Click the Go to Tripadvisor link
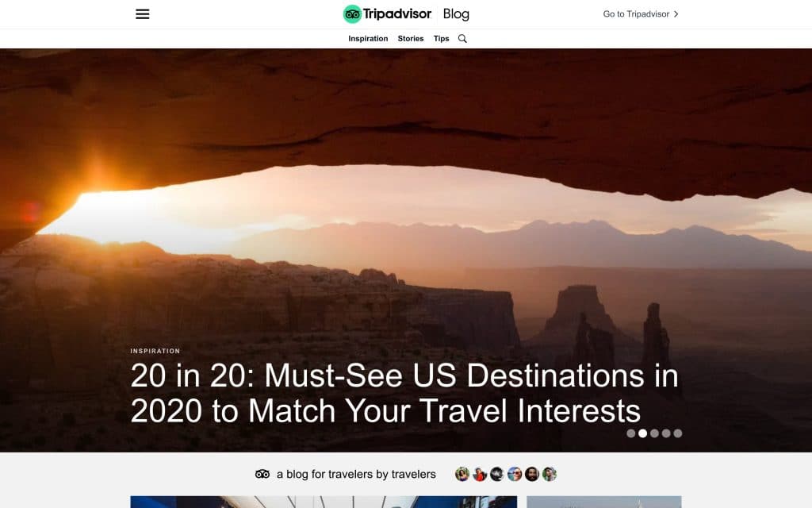The image size is (812, 508). [641, 14]
